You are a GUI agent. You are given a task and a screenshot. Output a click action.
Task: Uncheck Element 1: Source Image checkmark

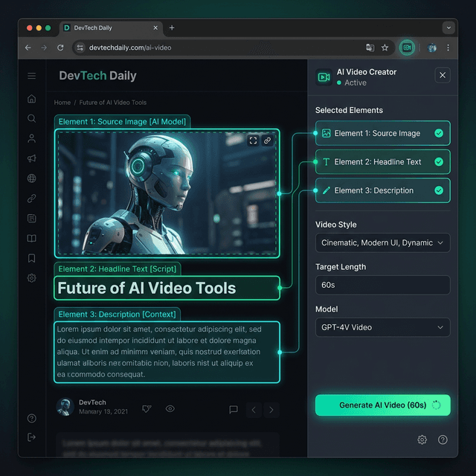tap(439, 134)
